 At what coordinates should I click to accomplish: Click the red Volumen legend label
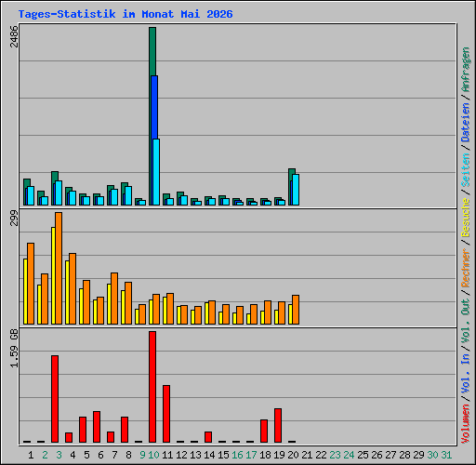point(466,424)
